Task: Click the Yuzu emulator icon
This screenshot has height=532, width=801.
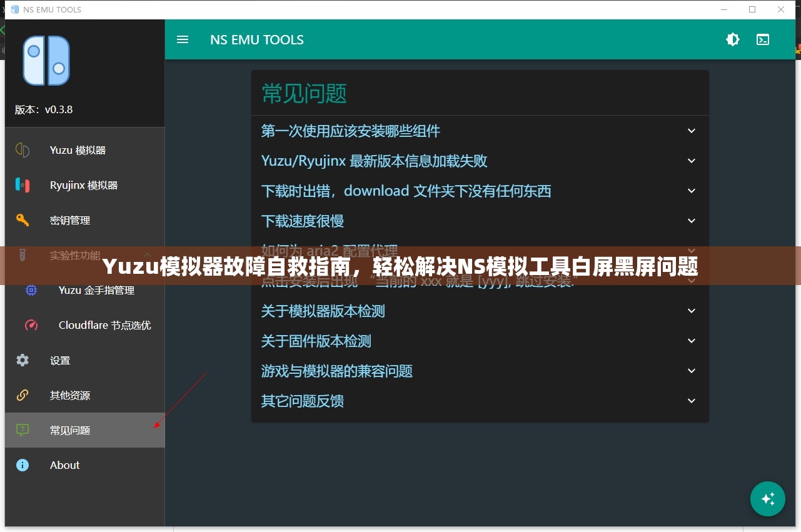Action: point(23,150)
